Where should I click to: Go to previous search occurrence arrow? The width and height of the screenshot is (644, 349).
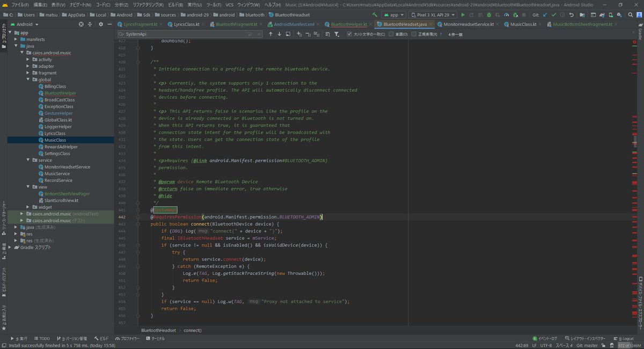click(x=270, y=34)
